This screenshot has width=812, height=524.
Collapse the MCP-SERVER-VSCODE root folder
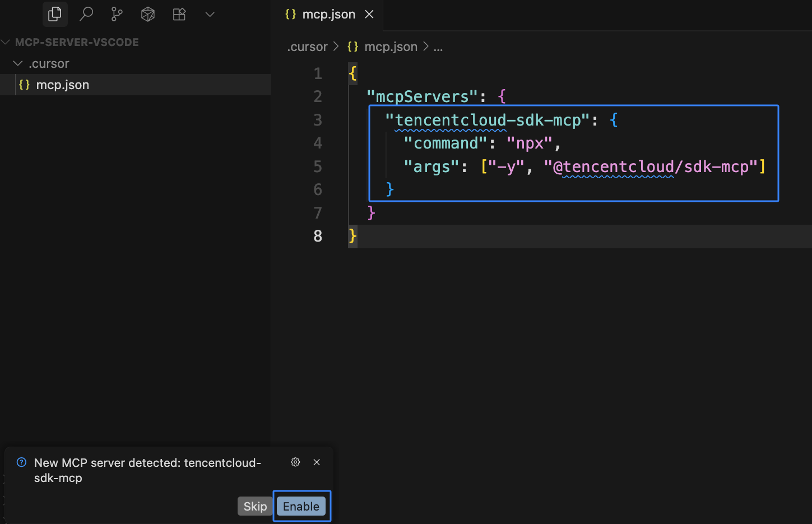coord(6,42)
